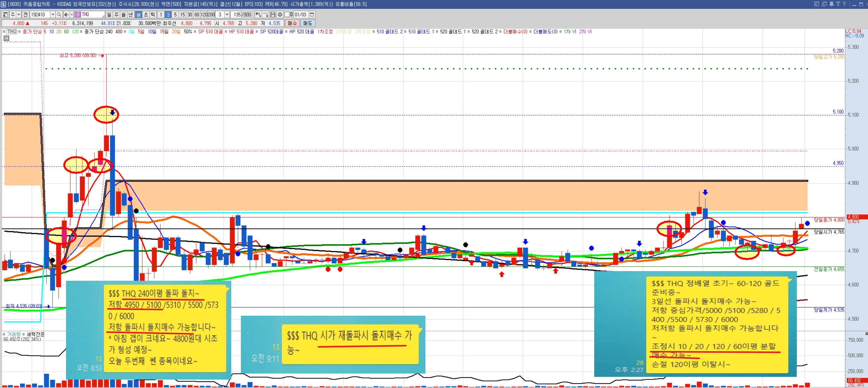Switch to 일 daily chart period
Screen dimensions: 868x388
109,14
